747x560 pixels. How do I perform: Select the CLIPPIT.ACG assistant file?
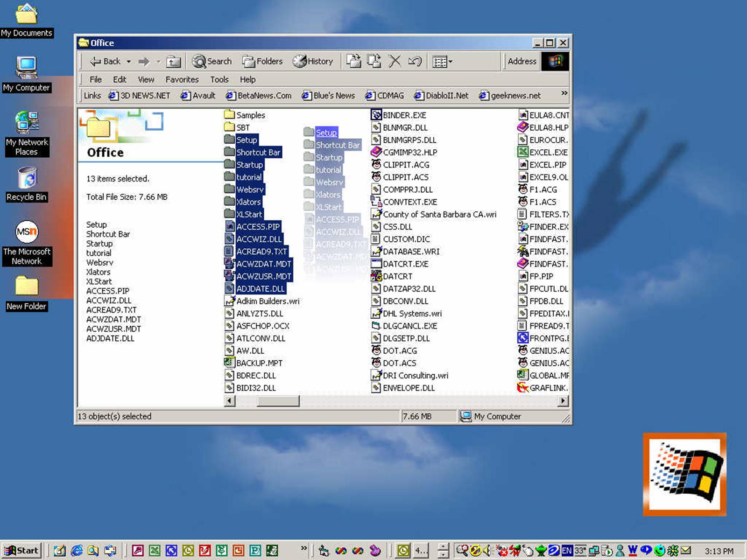tap(400, 165)
